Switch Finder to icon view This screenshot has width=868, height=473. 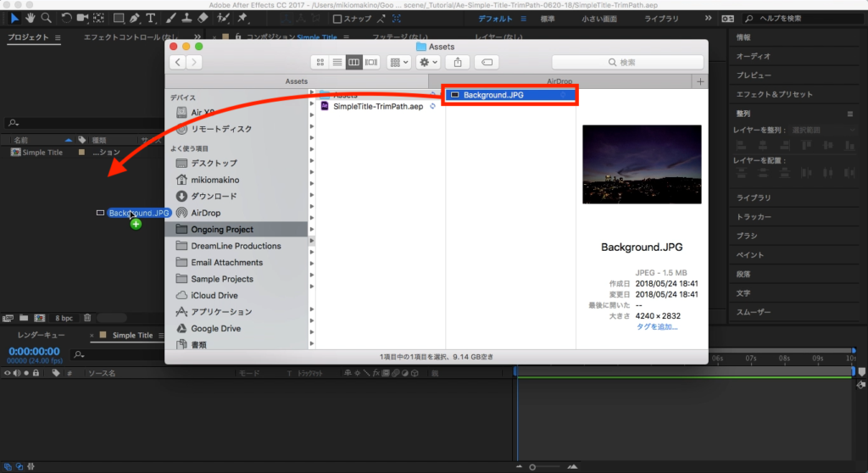(320, 62)
